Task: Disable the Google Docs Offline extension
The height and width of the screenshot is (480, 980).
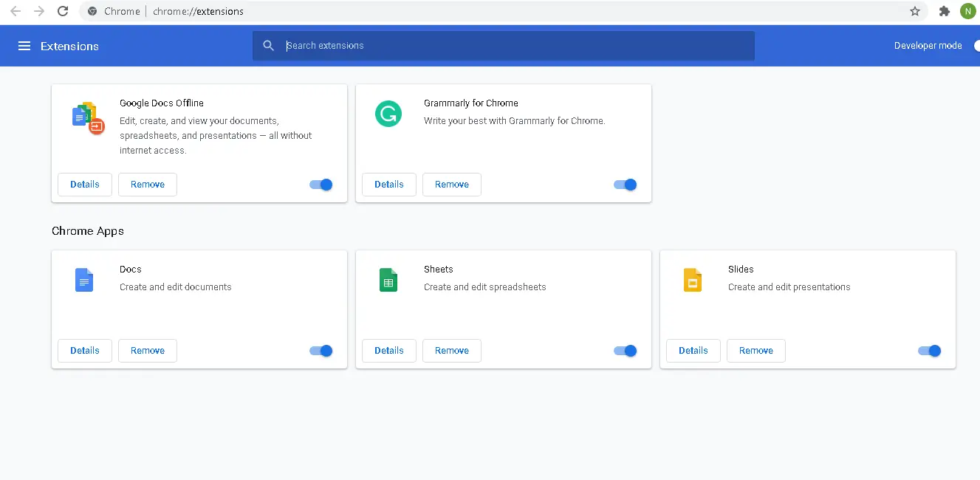Action: [x=321, y=185]
